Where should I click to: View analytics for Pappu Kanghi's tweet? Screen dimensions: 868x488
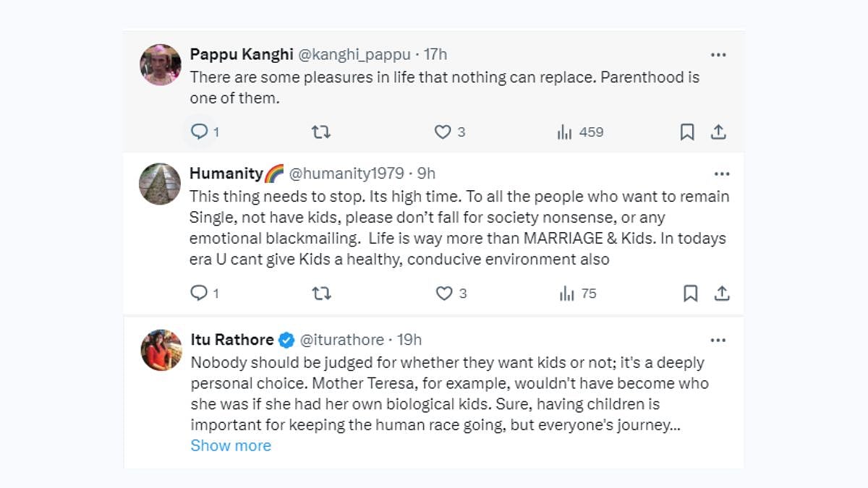click(565, 132)
